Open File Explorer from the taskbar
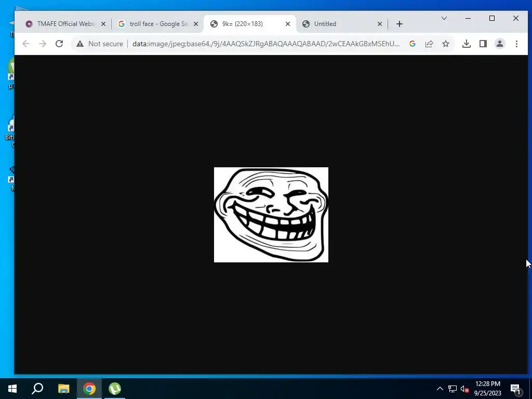The height and width of the screenshot is (399, 532). pyautogui.click(x=63, y=389)
